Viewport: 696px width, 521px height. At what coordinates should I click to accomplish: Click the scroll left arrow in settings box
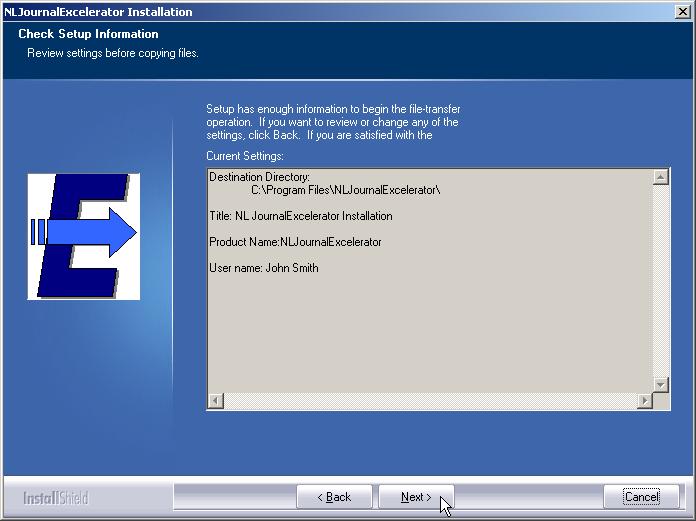[216, 401]
